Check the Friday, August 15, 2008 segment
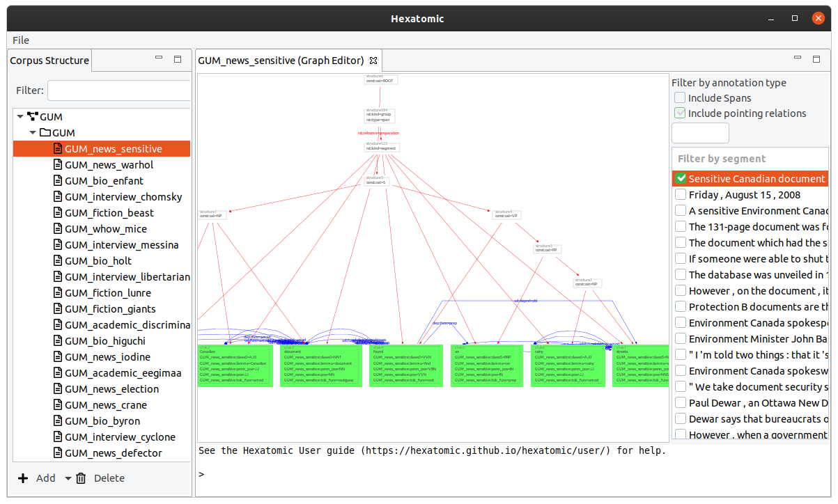Viewport: 838px width, 504px height. pyautogui.click(x=681, y=195)
